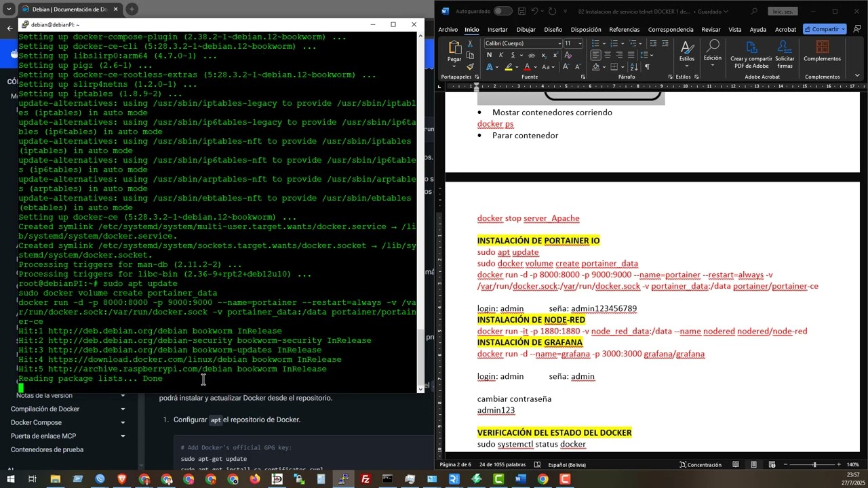Open the bullets list dropdown arrow
The height and width of the screenshot is (488, 868).
click(x=604, y=43)
